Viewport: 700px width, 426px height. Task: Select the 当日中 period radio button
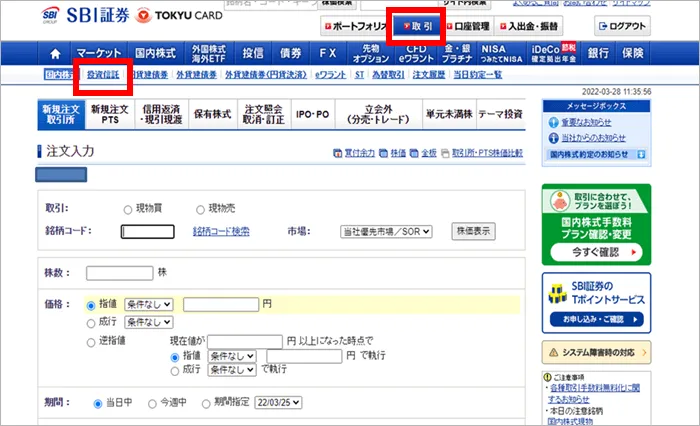click(x=98, y=404)
